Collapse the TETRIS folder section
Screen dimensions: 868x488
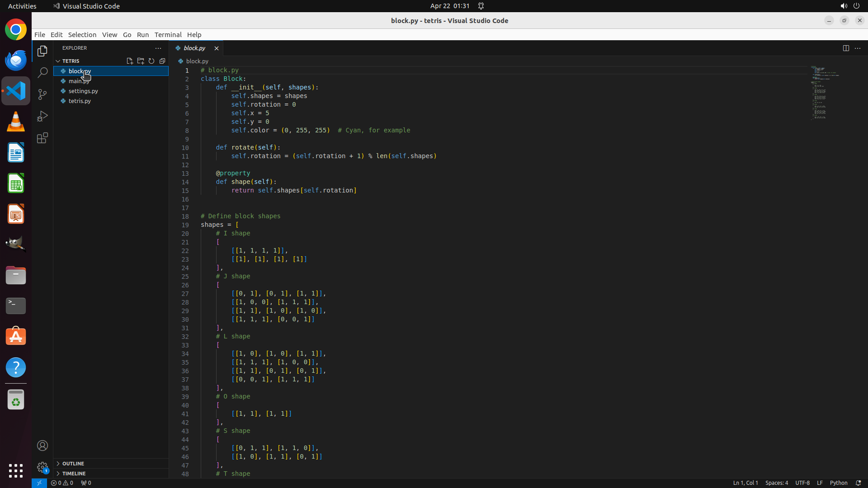pos(71,61)
